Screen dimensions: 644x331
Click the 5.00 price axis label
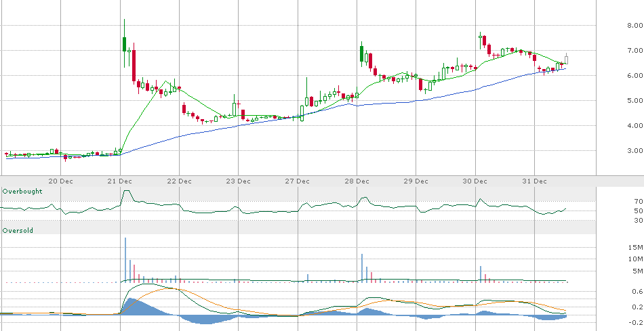[635, 100]
